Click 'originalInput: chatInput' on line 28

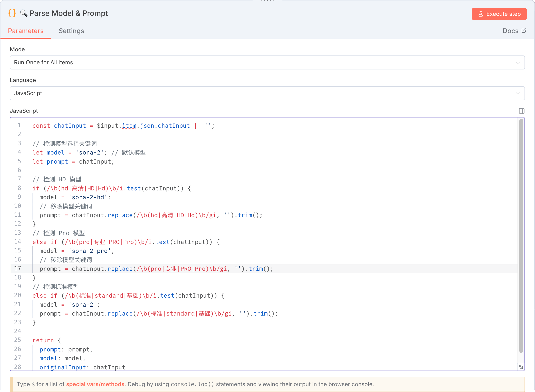coord(82,367)
